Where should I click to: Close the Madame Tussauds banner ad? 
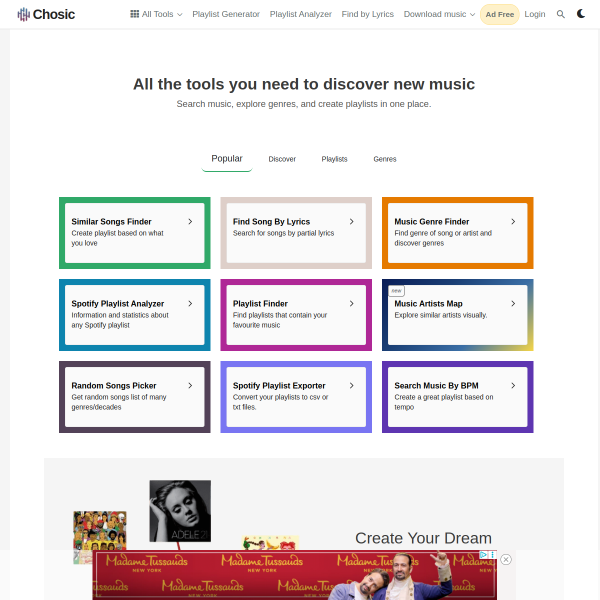point(506,559)
